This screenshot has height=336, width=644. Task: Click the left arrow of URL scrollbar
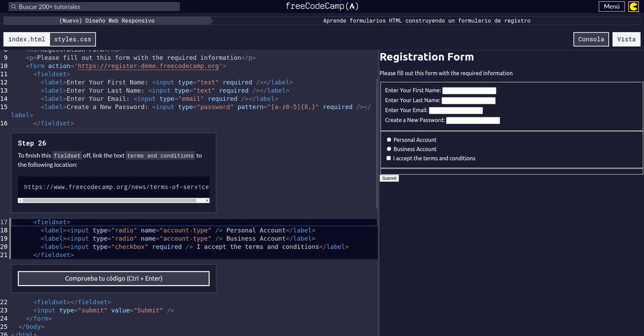[20, 200]
